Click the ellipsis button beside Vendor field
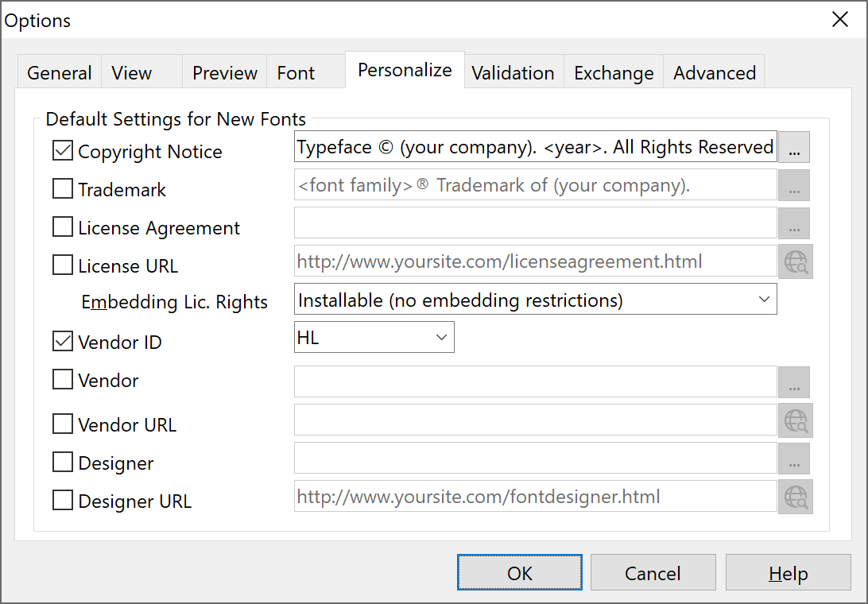Screen dimensions: 868x604 click(793, 382)
